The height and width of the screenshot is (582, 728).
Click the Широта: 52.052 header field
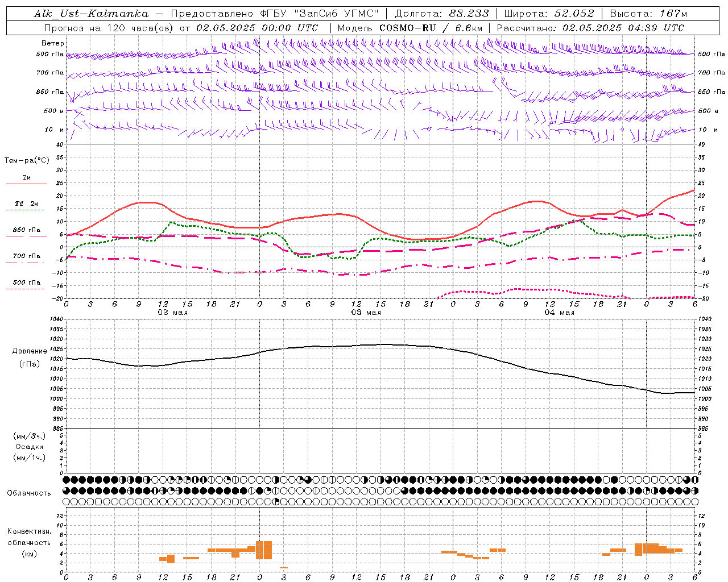click(549, 14)
